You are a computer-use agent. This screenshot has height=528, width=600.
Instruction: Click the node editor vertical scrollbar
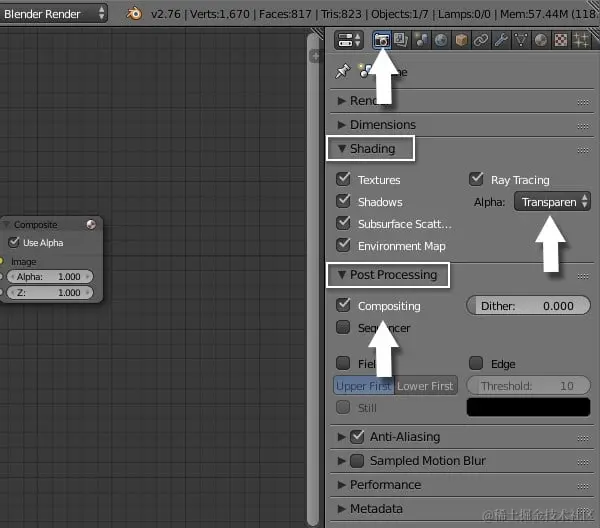click(313, 279)
